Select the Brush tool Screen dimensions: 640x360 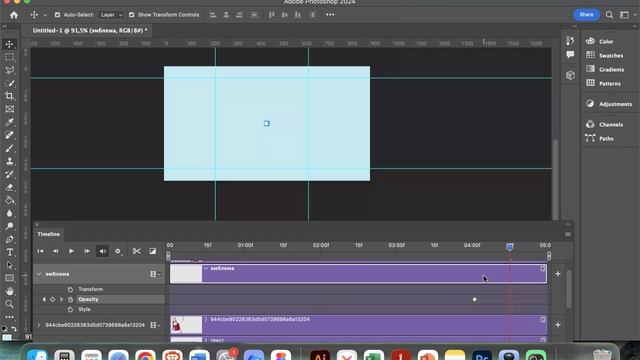(9, 148)
